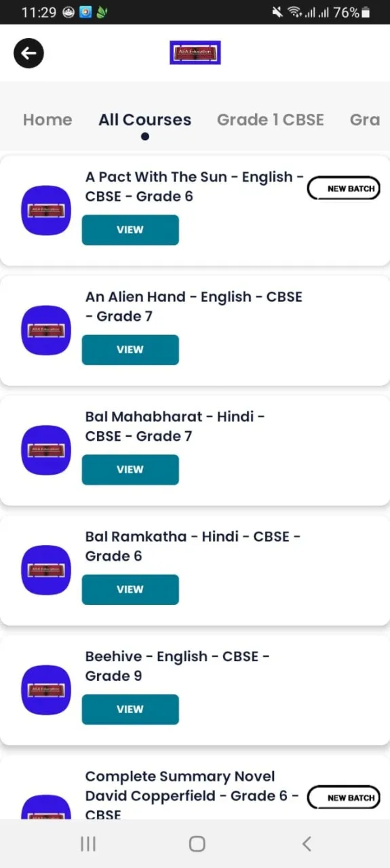Tap Beehive course icon
The image size is (390, 868).
pyautogui.click(x=46, y=690)
